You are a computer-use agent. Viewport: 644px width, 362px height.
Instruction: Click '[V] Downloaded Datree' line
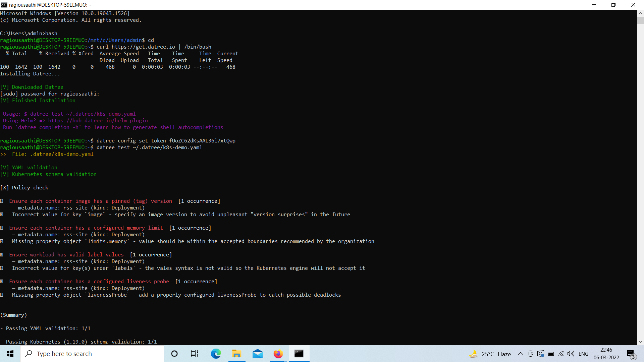[x=32, y=87]
